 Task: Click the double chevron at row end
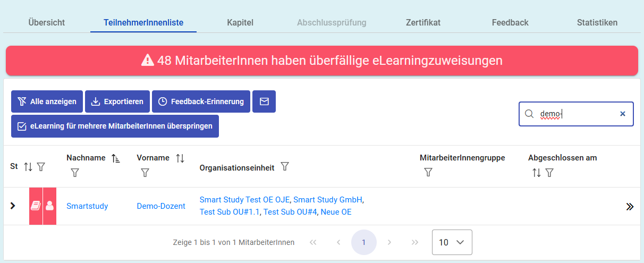tap(630, 207)
